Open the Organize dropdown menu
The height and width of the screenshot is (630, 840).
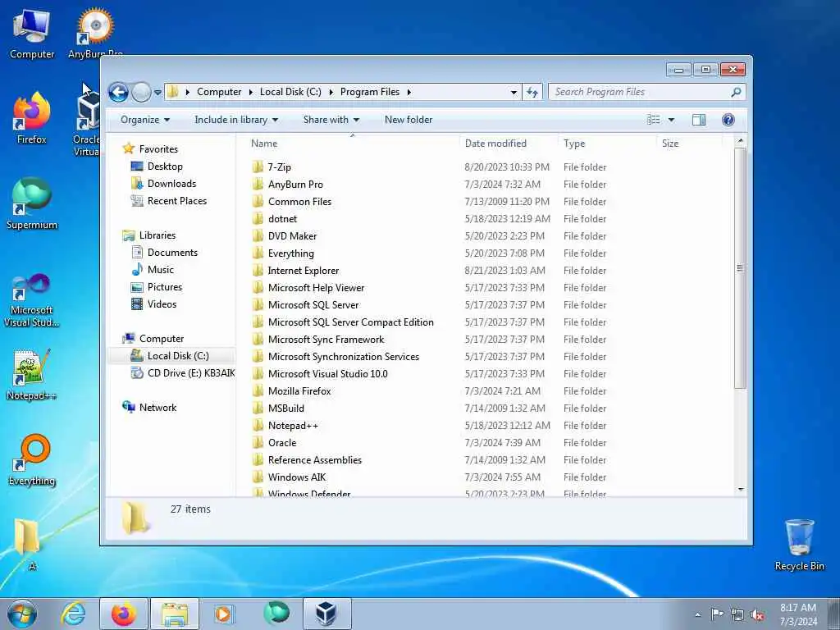pos(145,120)
